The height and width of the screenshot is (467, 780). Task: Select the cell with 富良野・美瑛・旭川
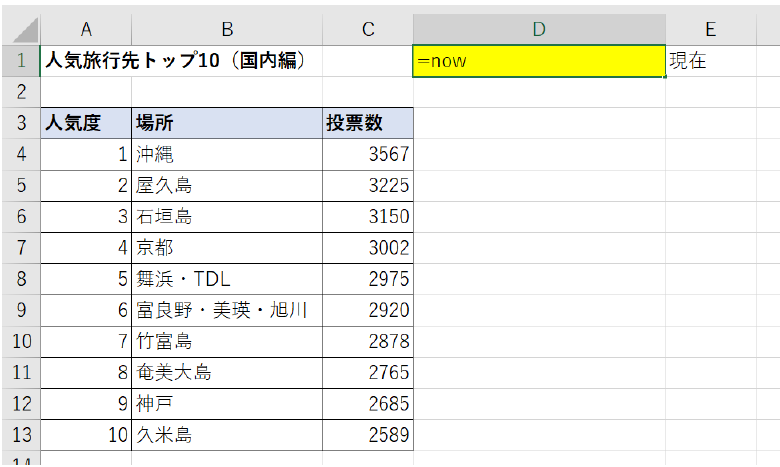pyautogui.click(x=227, y=311)
